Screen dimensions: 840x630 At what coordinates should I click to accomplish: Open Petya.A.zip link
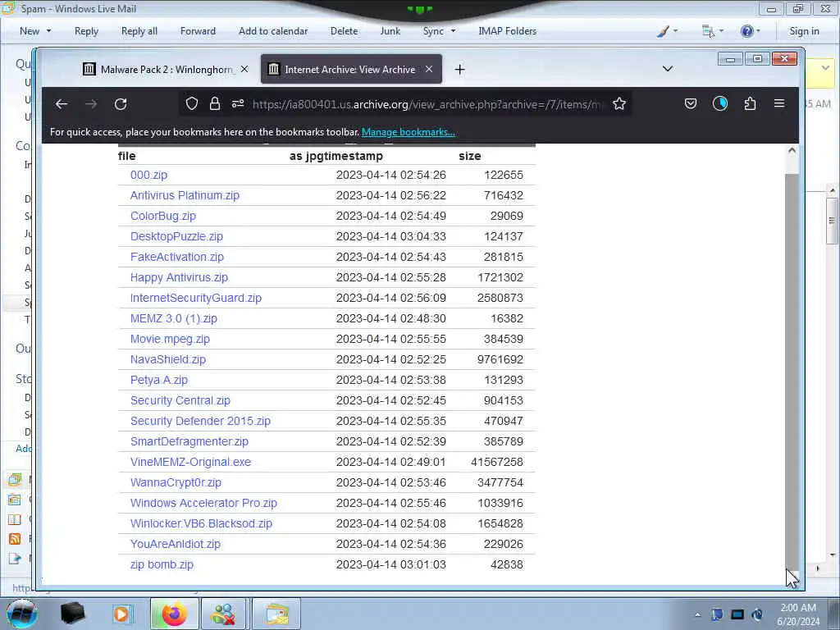[158, 381]
